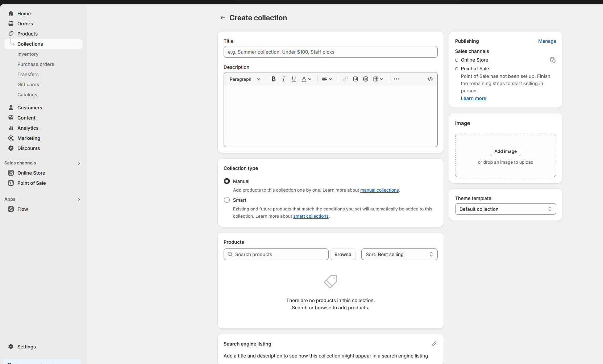
Task: Select the Smart collection type
Action: point(227,200)
